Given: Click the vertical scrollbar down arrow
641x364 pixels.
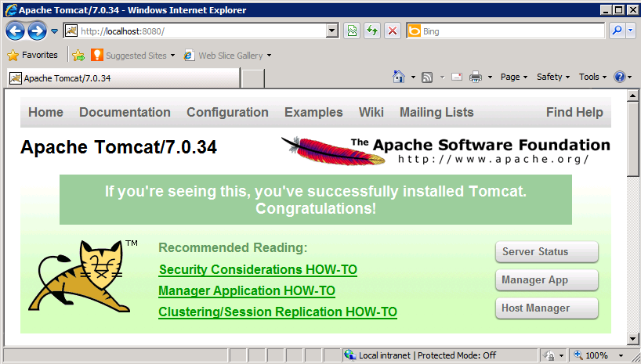Looking at the screenshot, I should point(633,338).
